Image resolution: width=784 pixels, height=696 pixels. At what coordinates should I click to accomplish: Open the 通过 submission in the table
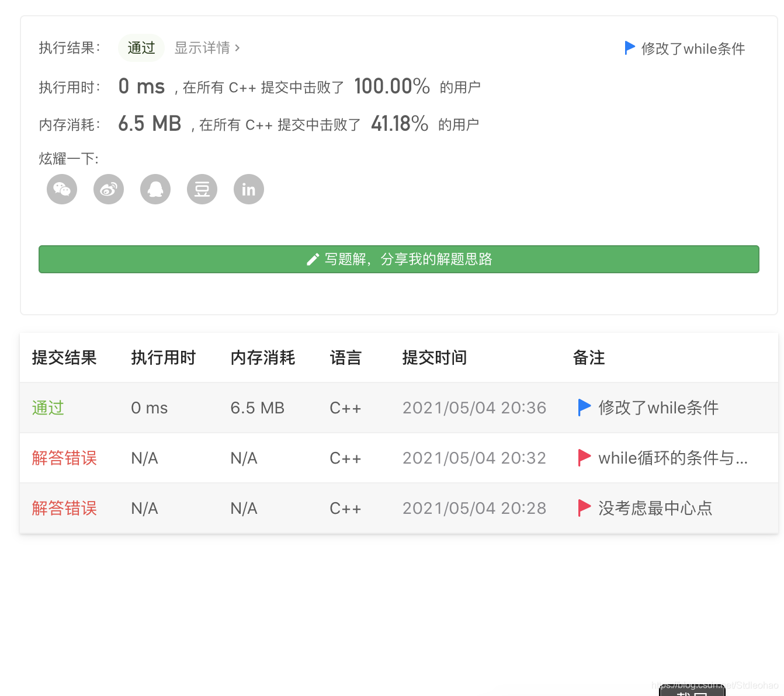pyautogui.click(x=48, y=408)
